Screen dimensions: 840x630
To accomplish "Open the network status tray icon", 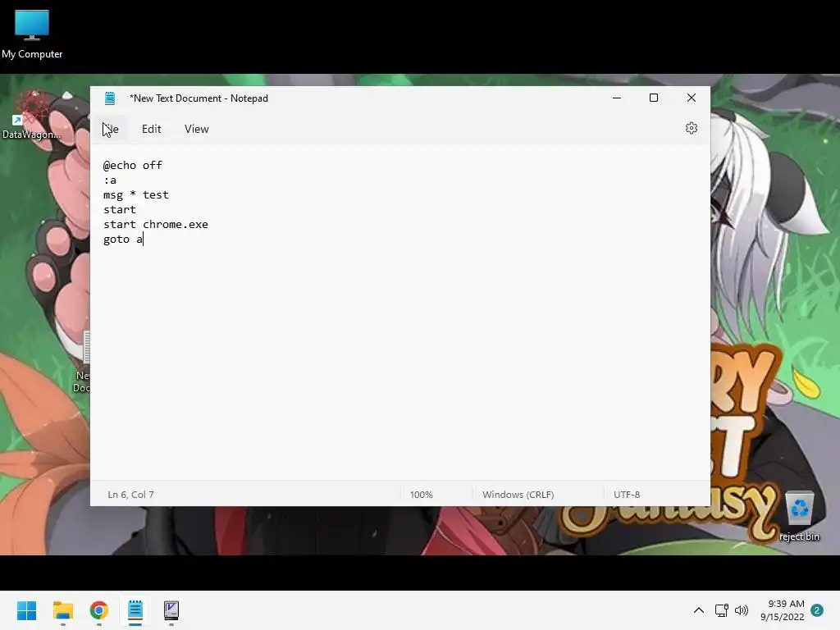I will pos(721,610).
